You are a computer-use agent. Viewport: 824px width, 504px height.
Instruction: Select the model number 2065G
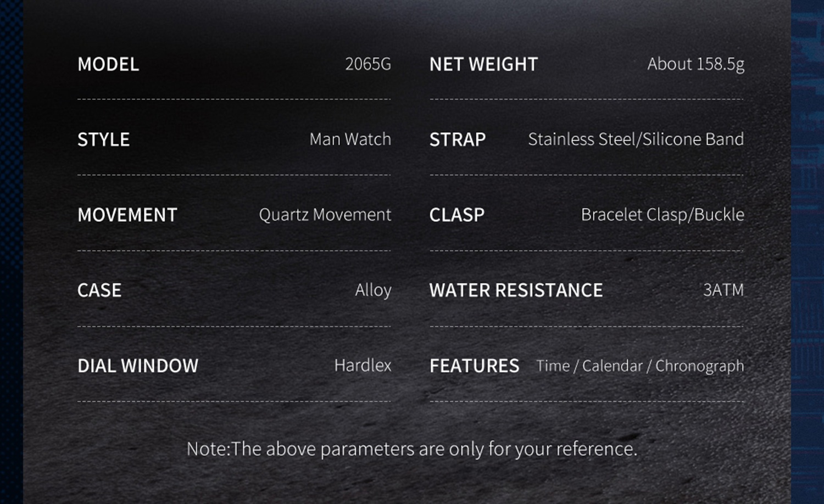tap(368, 64)
